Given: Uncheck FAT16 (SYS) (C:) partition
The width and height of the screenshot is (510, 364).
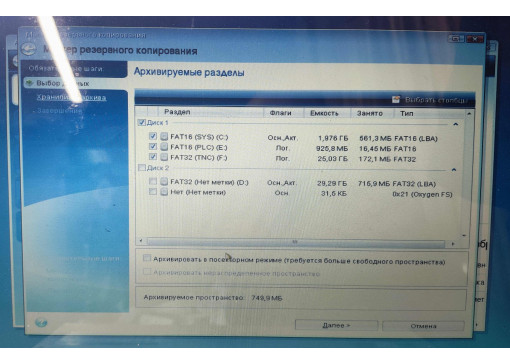Looking at the screenshot, I should click(153, 136).
